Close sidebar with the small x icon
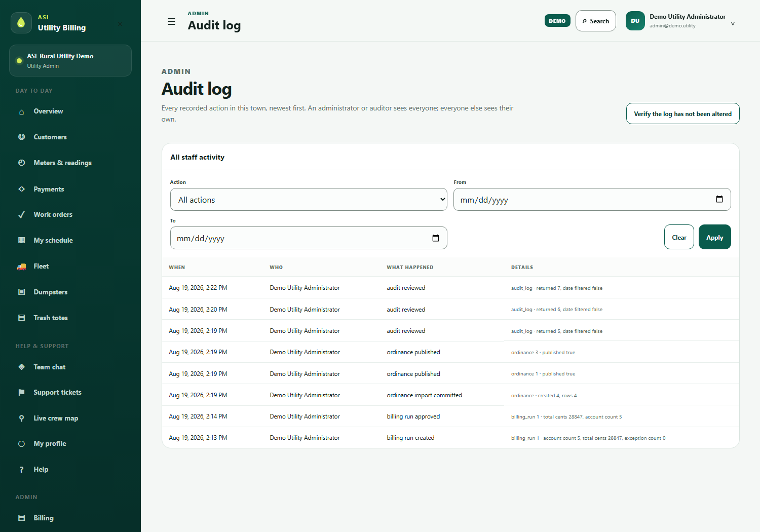This screenshot has width=760, height=532. [120, 24]
